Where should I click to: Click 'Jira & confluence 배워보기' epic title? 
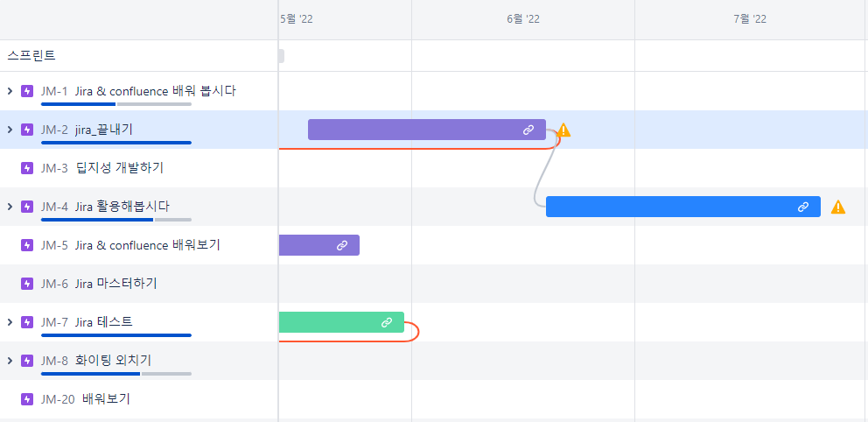148,245
